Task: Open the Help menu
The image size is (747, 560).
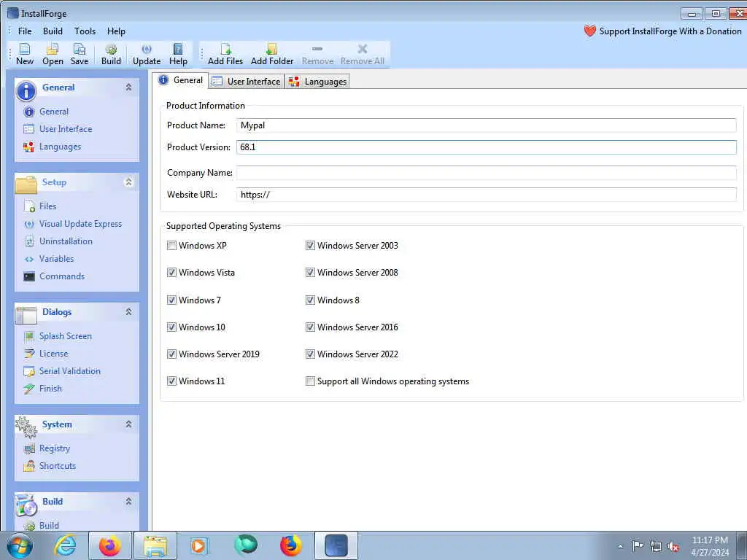Action: click(116, 31)
